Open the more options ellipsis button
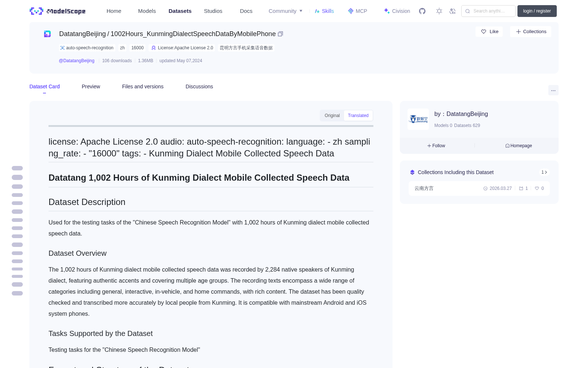Viewport: 588px width, 368px height. [553, 90]
